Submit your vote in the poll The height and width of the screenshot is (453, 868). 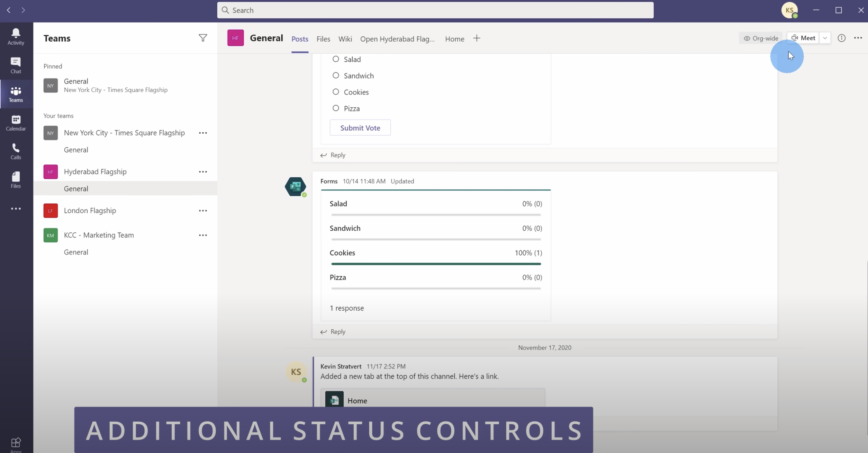360,127
